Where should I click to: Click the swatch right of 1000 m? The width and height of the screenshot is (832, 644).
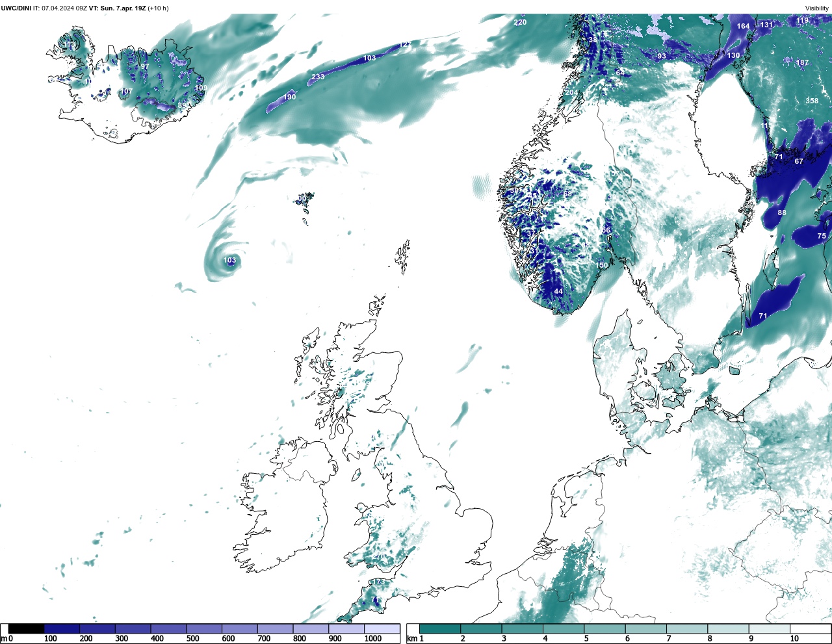pos(382,628)
